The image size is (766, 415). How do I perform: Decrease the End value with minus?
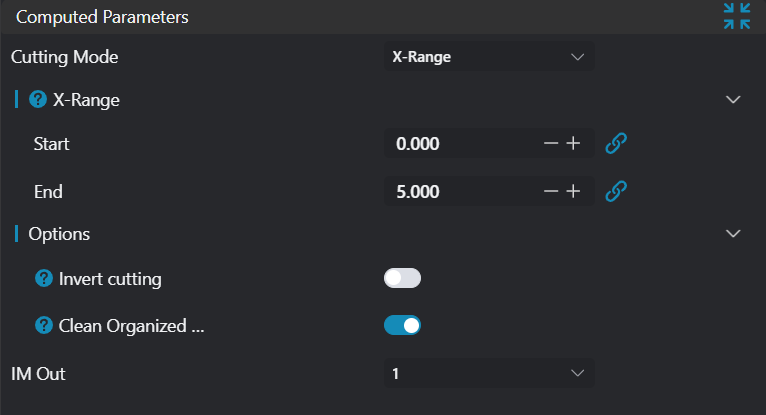(551, 190)
